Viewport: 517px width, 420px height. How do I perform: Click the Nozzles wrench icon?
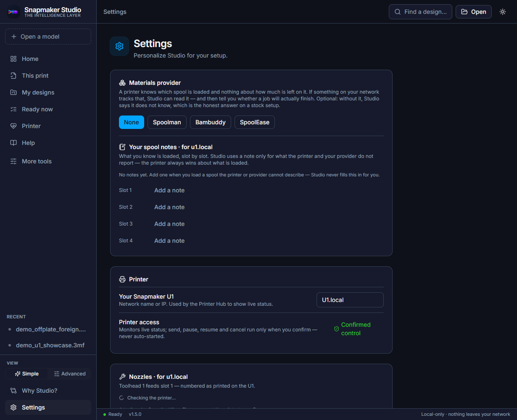122,377
